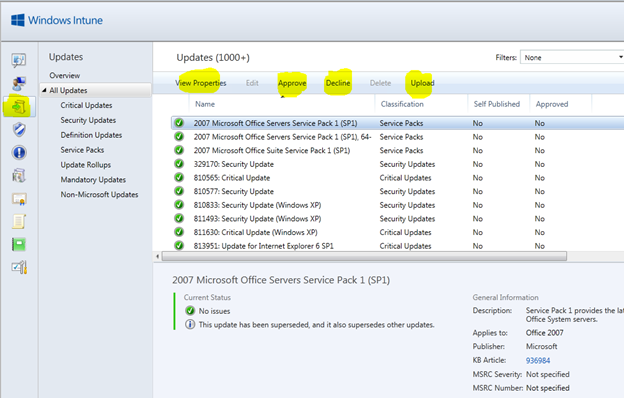The width and height of the screenshot is (624, 398).
Task: Collapse the All Updates tree node
Action: [x=44, y=90]
